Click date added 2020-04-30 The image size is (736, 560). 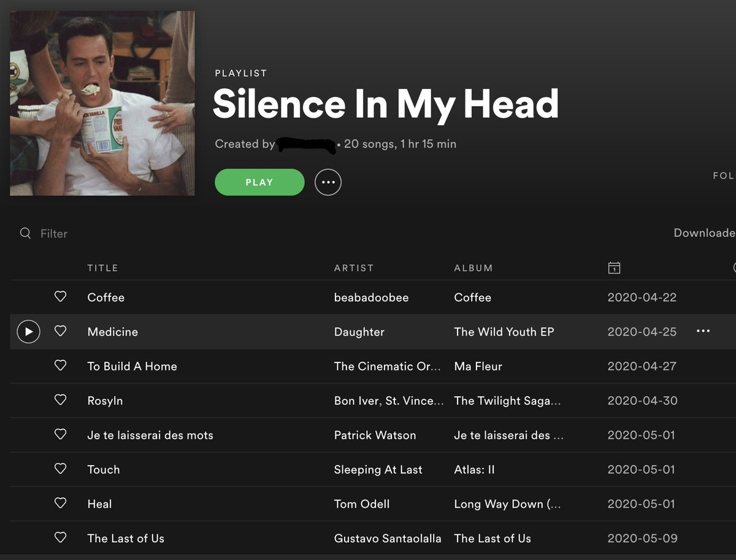642,401
